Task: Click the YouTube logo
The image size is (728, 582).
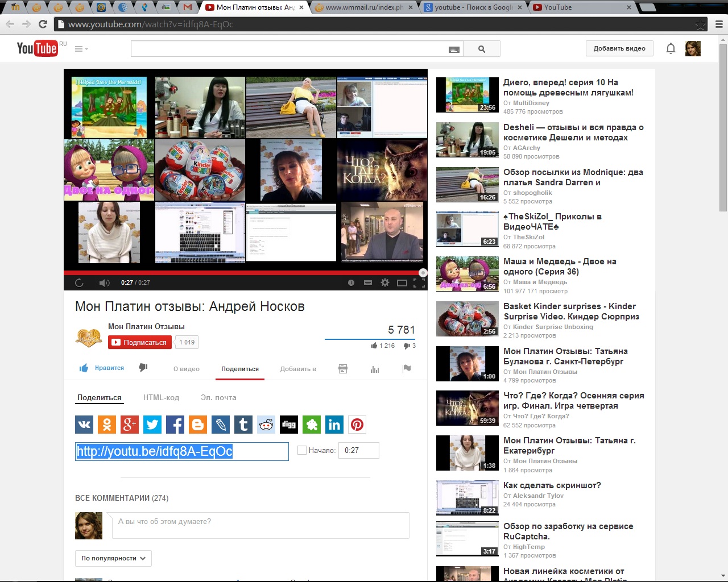Action: pyautogui.click(x=37, y=48)
